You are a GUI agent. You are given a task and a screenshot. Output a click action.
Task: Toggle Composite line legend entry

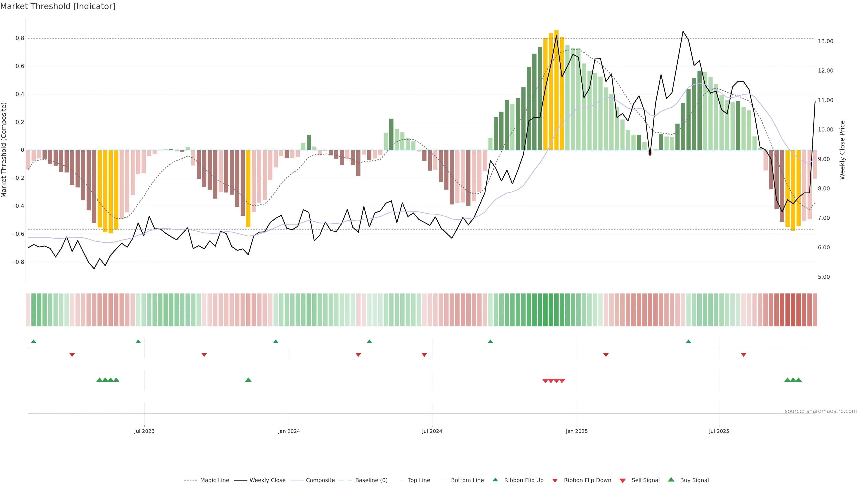pos(320,480)
